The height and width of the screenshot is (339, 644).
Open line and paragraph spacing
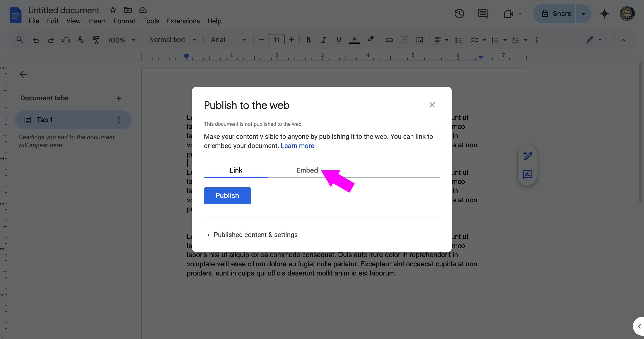(x=458, y=40)
